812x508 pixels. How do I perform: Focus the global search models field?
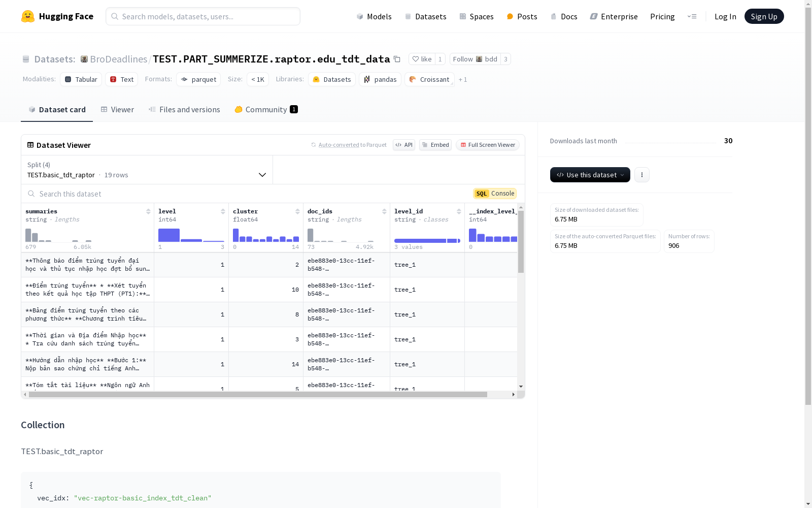tap(203, 16)
